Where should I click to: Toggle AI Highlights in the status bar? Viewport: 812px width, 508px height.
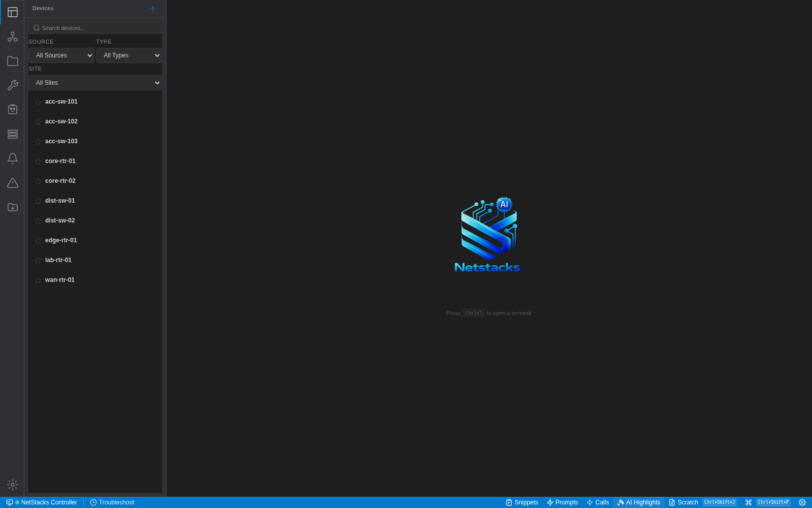(638, 502)
